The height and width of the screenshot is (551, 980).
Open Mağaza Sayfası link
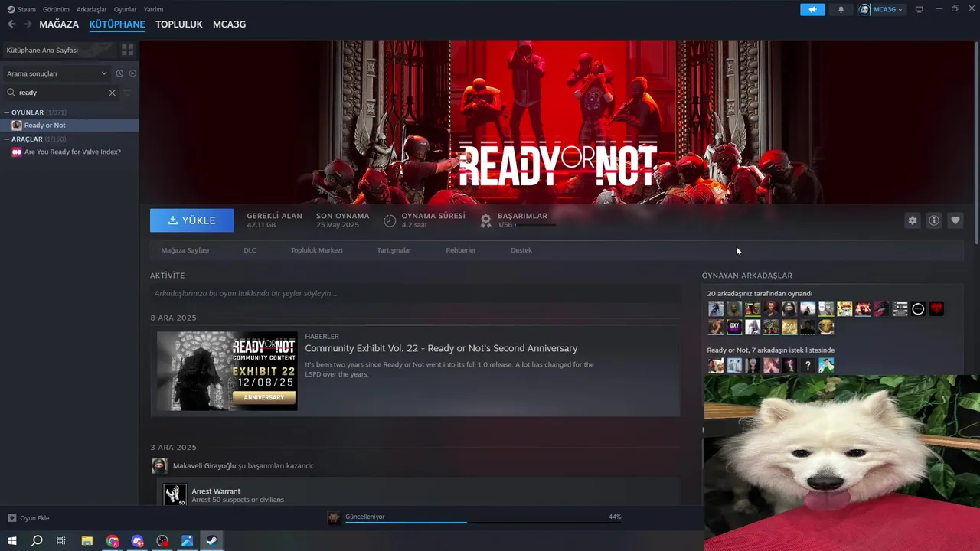[185, 250]
